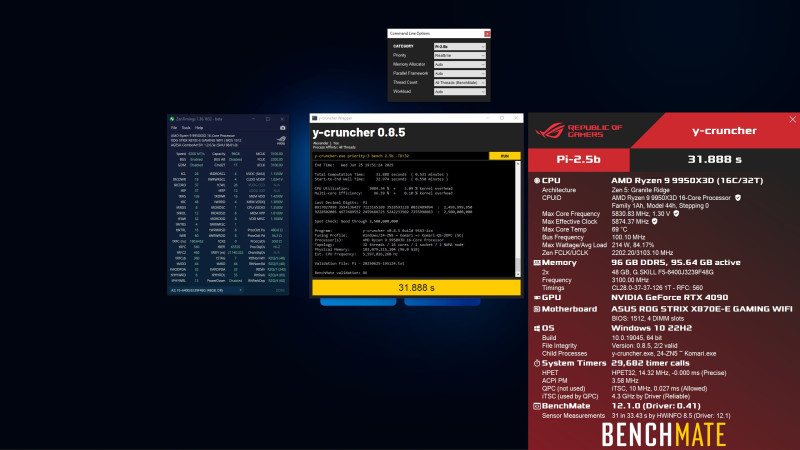Click the 31.888 s score in BenchMate panel
800x450 pixels.
pyautogui.click(x=714, y=159)
